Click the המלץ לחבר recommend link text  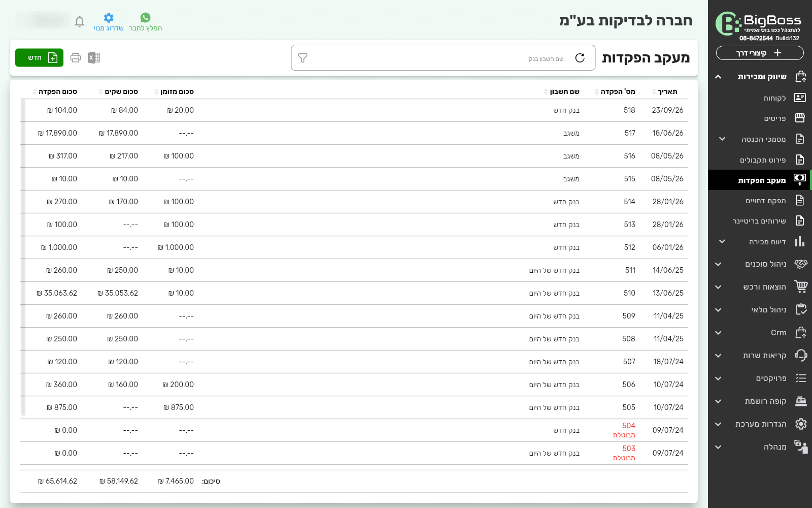click(x=146, y=28)
